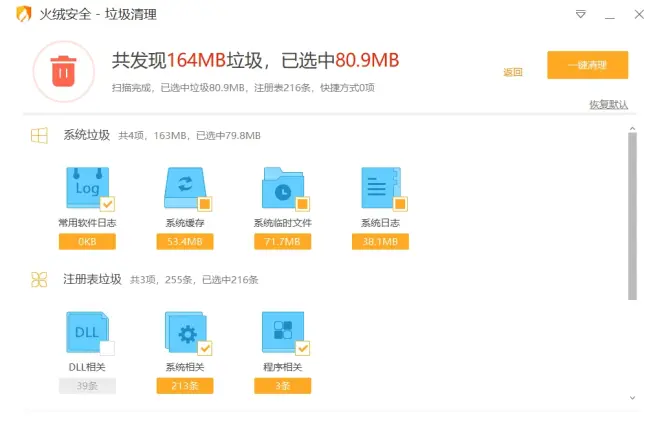Click the 共3项，255条 summary text

pyautogui.click(x=194, y=280)
